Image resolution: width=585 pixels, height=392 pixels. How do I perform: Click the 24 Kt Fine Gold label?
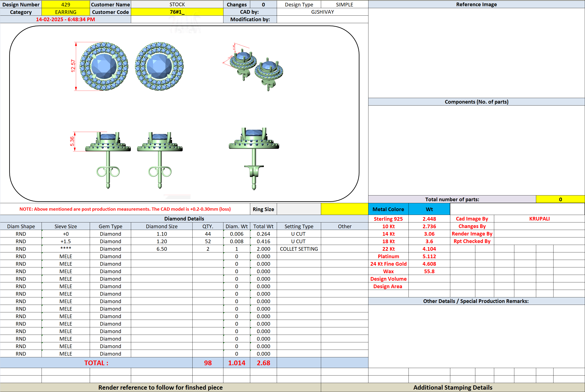tap(388, 264)
